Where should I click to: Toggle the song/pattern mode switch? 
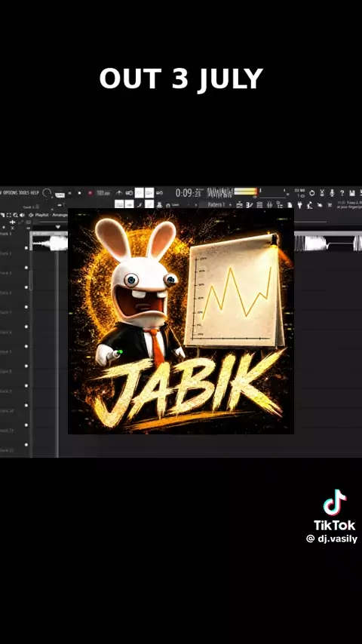click(x=60, y=195)
